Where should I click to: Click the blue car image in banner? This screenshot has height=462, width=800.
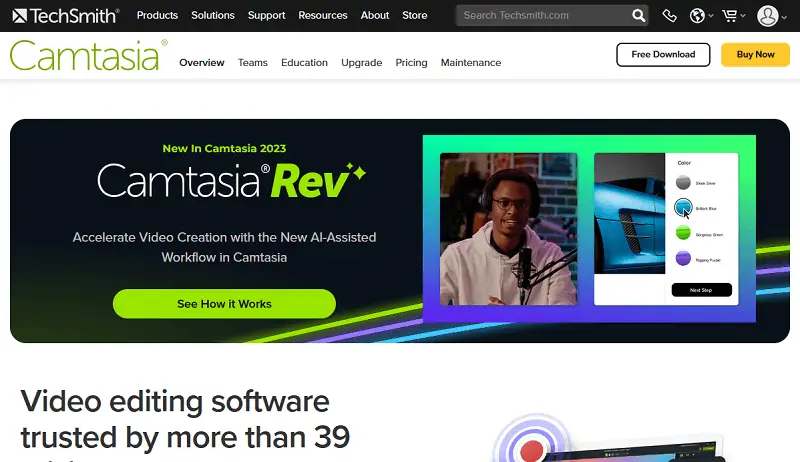[630, 213]
